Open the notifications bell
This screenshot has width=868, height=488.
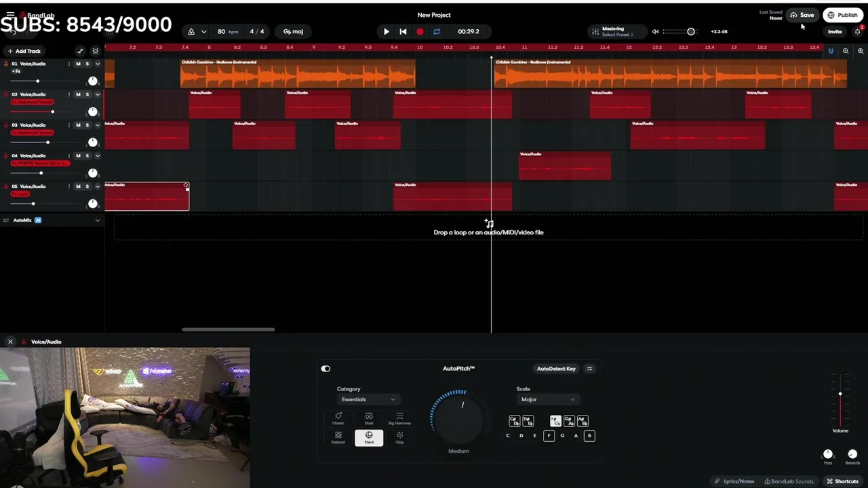(858, 31)
